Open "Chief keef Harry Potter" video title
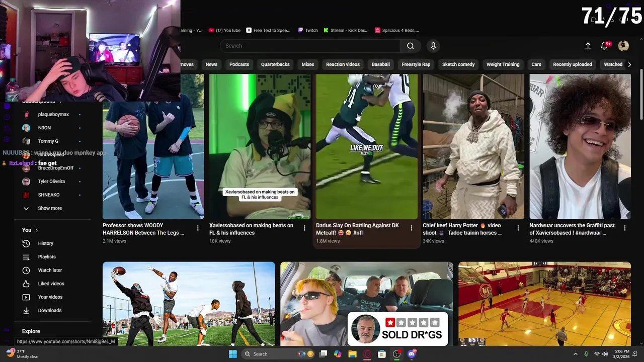This screenshot has height=362, width=644. pos(462,229)
